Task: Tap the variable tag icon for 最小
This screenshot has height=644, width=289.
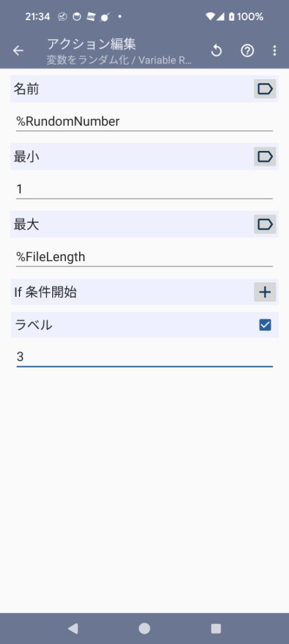Action: (x=264, y=157)
